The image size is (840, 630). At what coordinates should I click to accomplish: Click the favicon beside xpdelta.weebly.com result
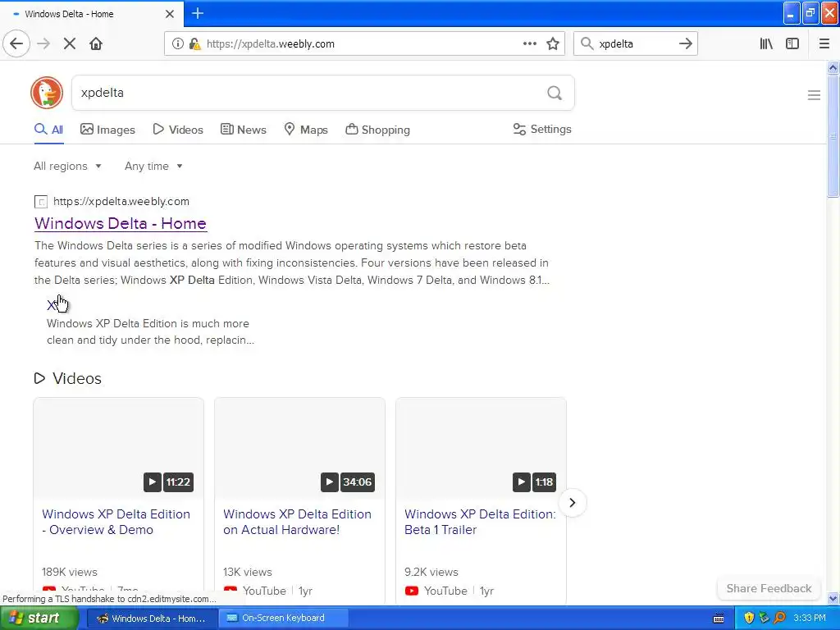pos(41,202)
